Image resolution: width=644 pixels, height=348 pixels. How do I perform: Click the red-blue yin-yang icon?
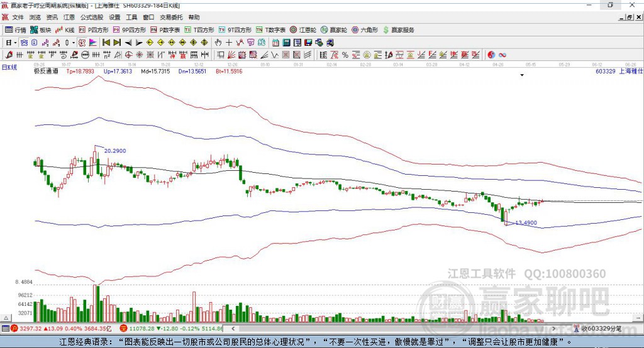491,55
